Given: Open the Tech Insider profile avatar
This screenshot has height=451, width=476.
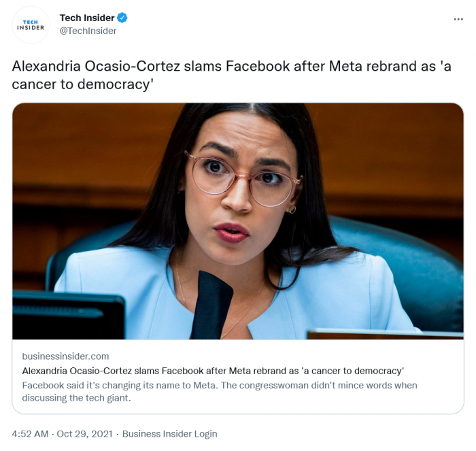Looking at the screenshot, I should [x=31, y=25].
